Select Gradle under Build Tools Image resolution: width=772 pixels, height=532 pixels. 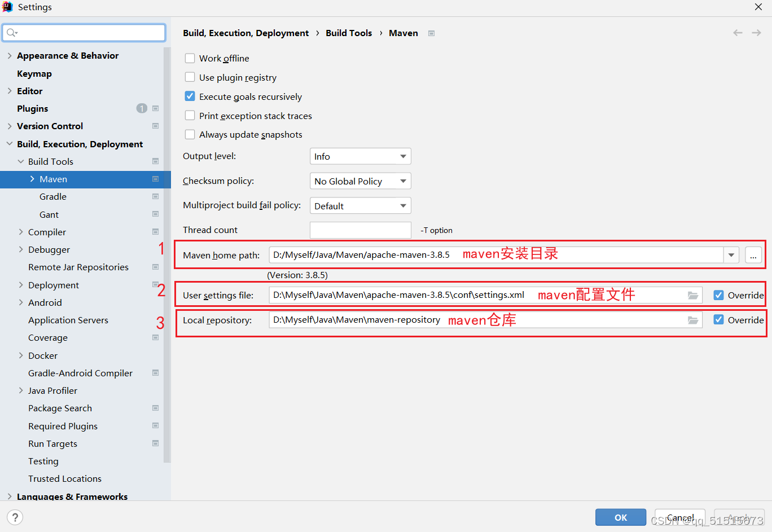[x=53, y=196]
